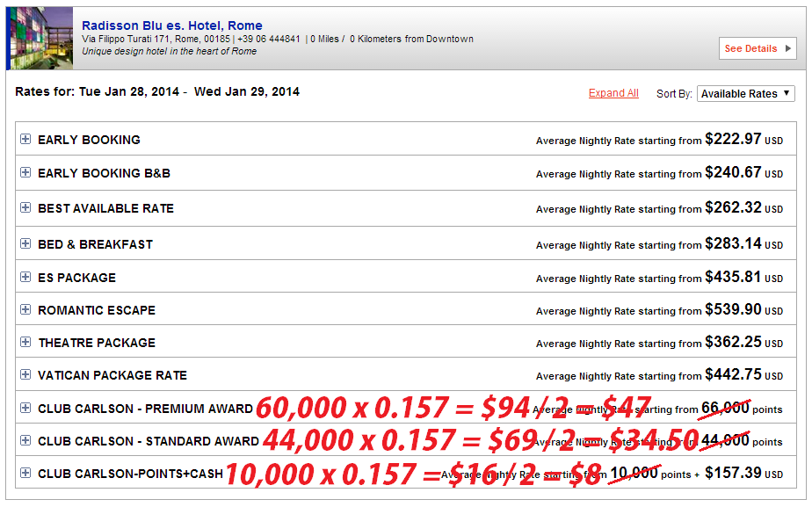
Task: Expand the Club Carlson Standard Award row
Action: [25, 441]
